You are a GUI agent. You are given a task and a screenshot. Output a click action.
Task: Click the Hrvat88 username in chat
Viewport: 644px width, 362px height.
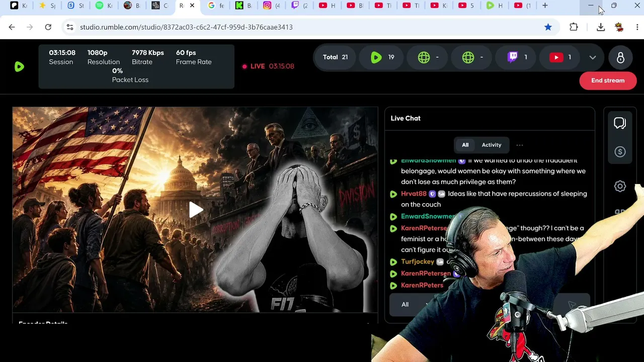point(414,194)
